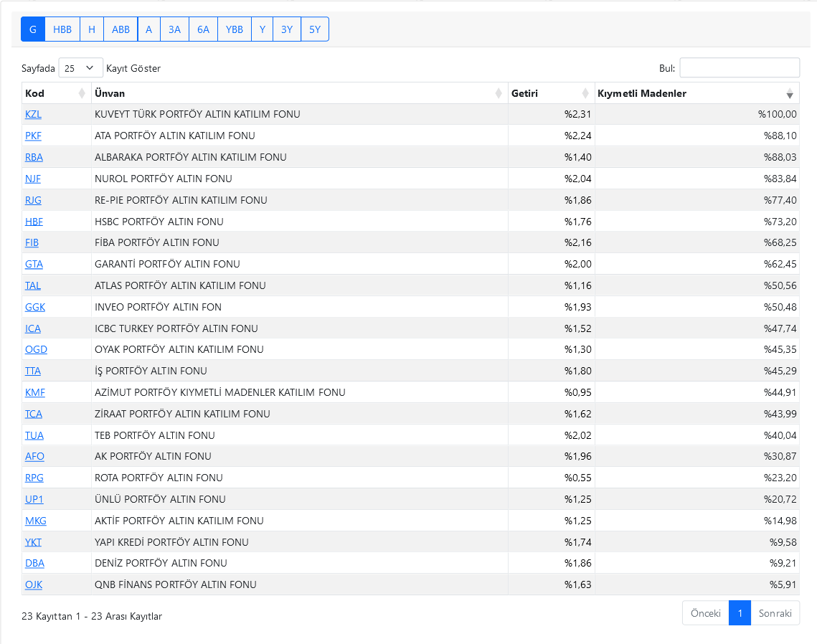Sort by Kıymetli Madenler column

coord(696,93)
